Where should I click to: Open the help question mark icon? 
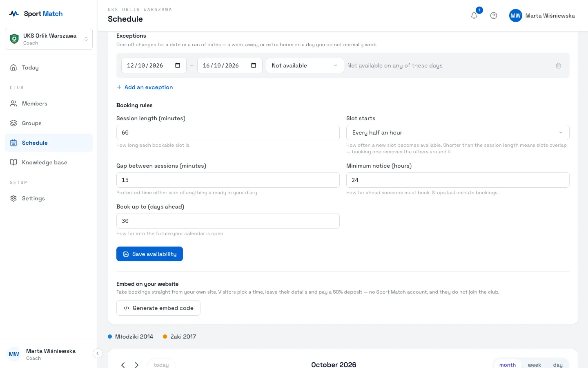(x=494, y=16)
